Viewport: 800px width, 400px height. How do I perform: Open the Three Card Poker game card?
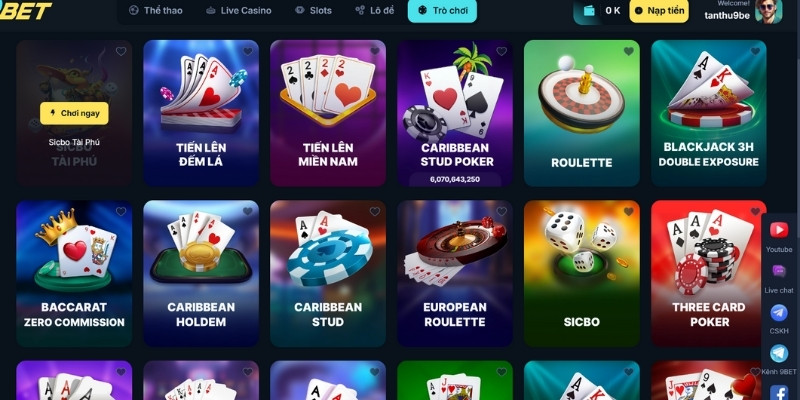(x=709, y=273)
